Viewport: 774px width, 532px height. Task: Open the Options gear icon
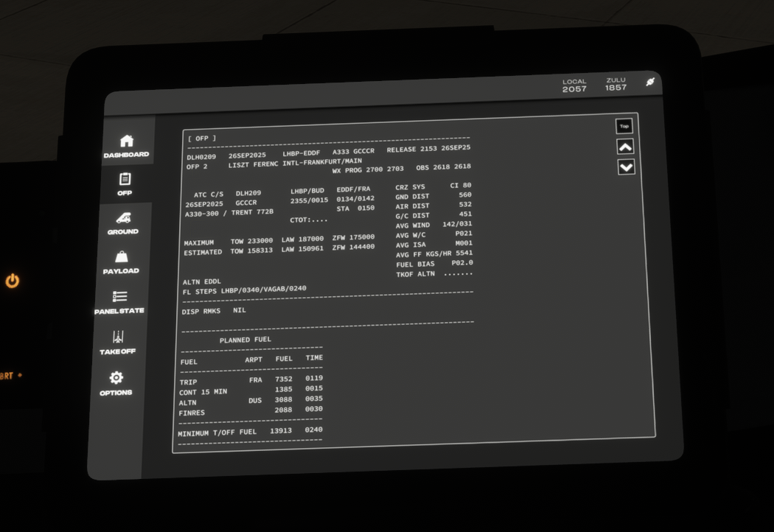tap(116, 378)
